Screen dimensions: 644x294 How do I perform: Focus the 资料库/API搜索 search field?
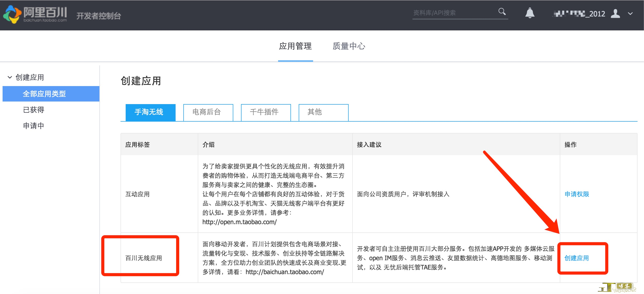pyautogui.click(x=453, y=13)
